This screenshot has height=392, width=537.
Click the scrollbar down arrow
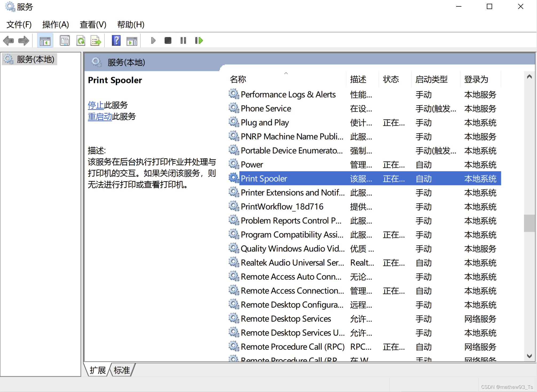click(530, 356)
